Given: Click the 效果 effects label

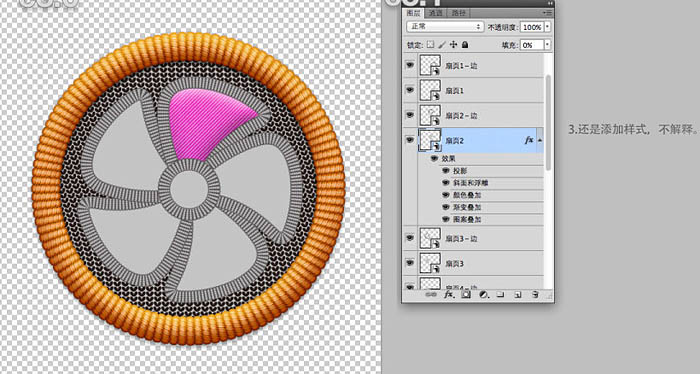Looking at the screenshot, I should pos(449,158).
